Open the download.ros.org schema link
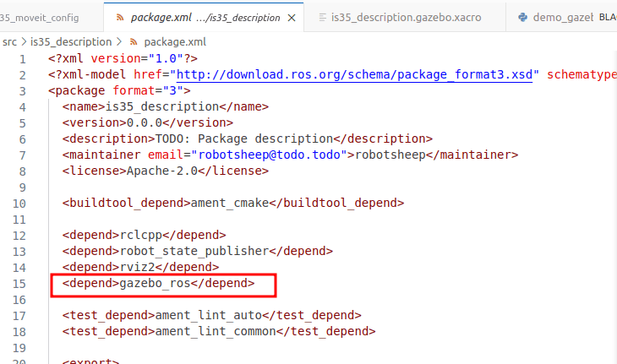This screenshot has width=617, height=364. [x=354, y=74]
